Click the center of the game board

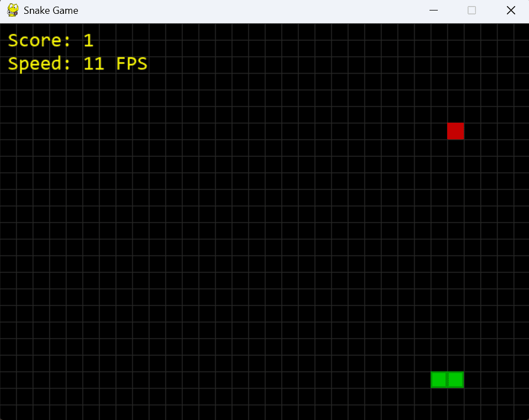coord(264,221)
